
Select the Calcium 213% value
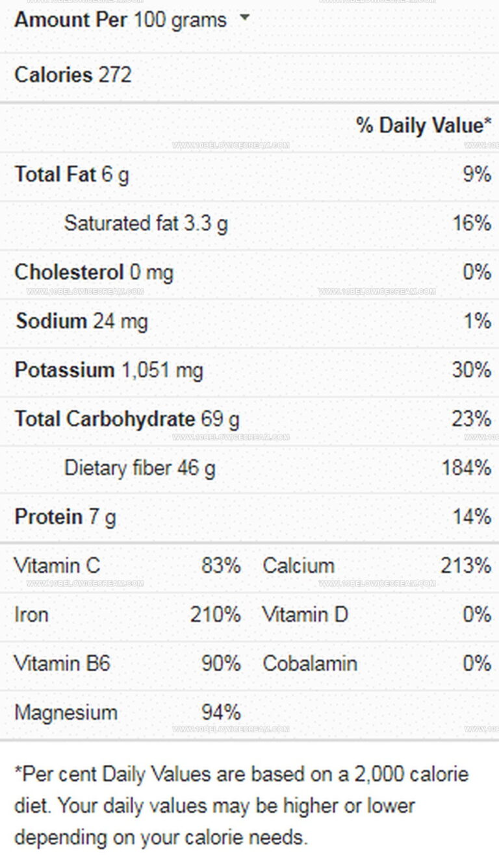466,565
